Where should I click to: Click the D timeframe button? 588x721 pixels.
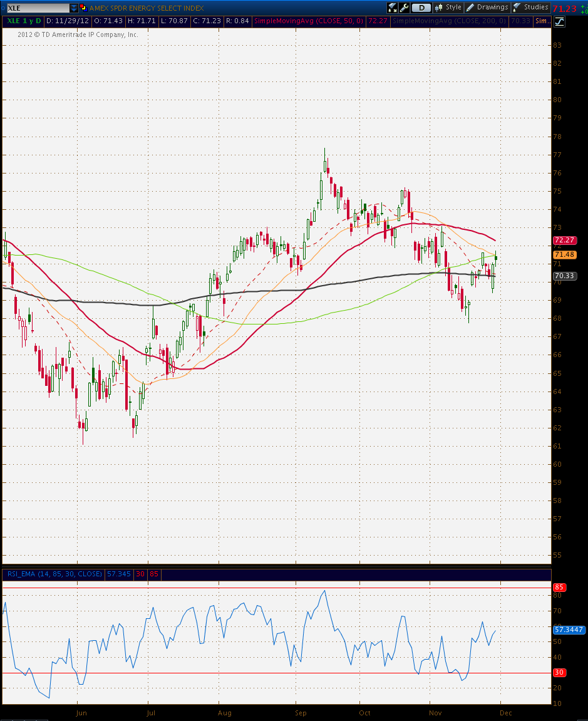point(421,8)
